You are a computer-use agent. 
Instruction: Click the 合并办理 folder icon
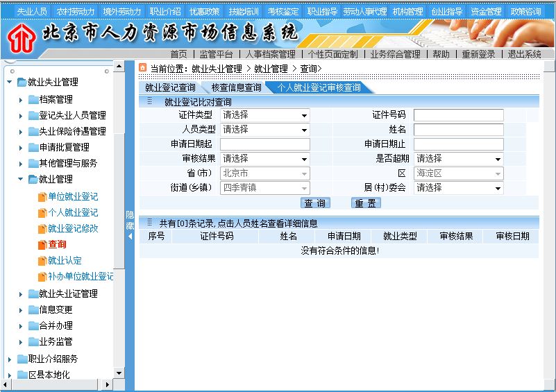33,325
